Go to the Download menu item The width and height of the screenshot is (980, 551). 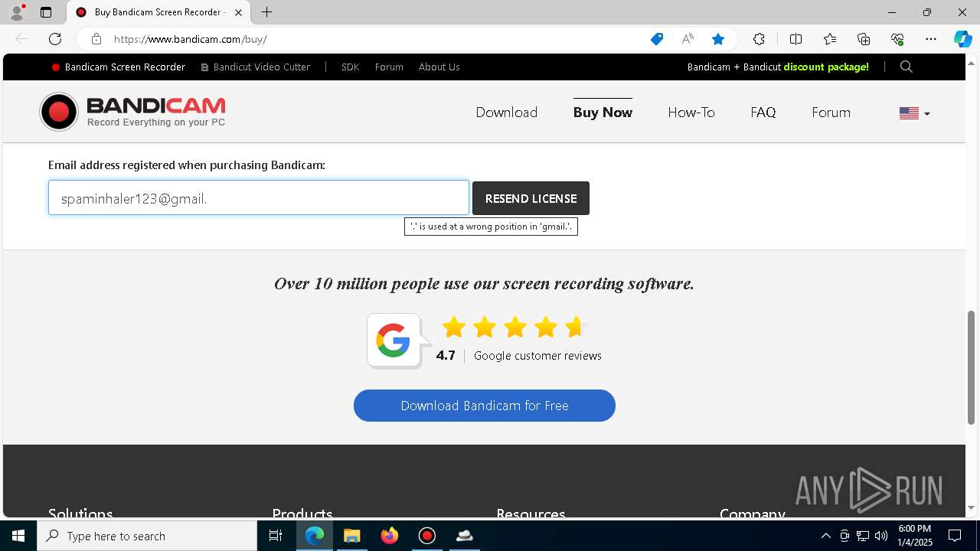click(x=506, y=112)
